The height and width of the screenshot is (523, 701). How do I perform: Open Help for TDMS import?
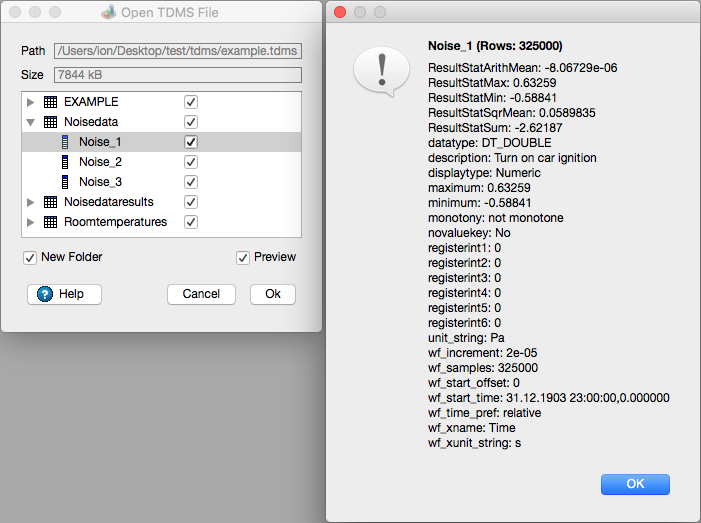tap(64, 294)
